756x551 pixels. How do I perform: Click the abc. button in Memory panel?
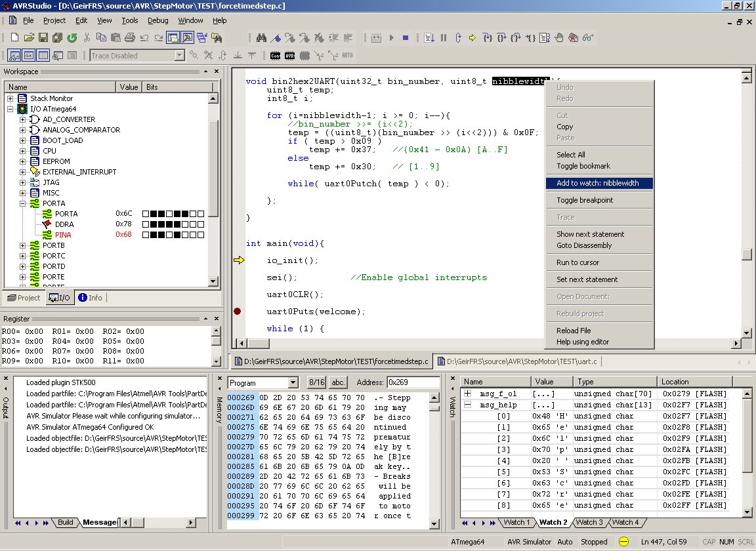pyautogui.click(x=338, y=382)
